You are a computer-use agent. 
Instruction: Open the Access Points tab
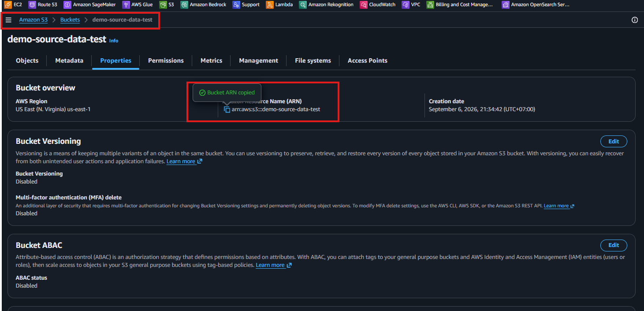367,60
